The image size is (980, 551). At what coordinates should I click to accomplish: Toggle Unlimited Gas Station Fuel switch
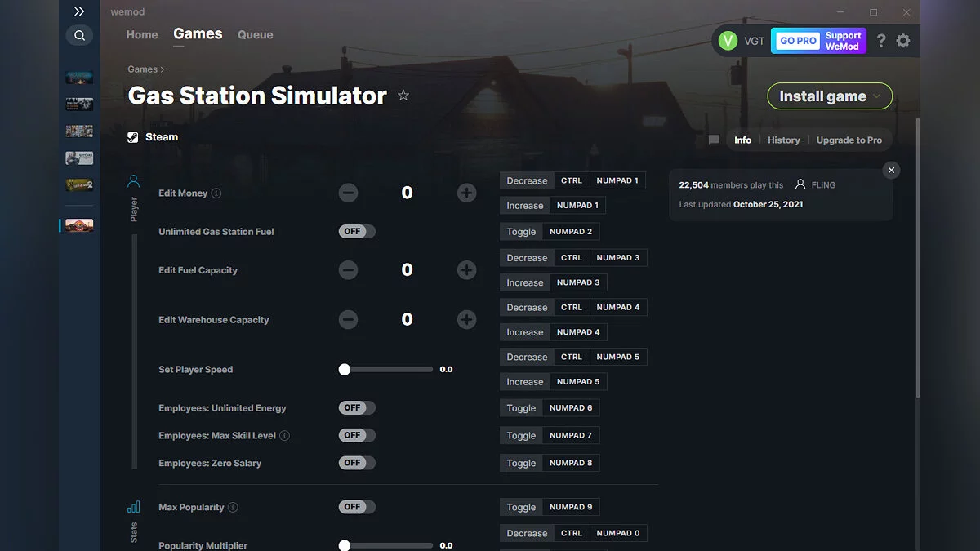(x=357, y=232)
